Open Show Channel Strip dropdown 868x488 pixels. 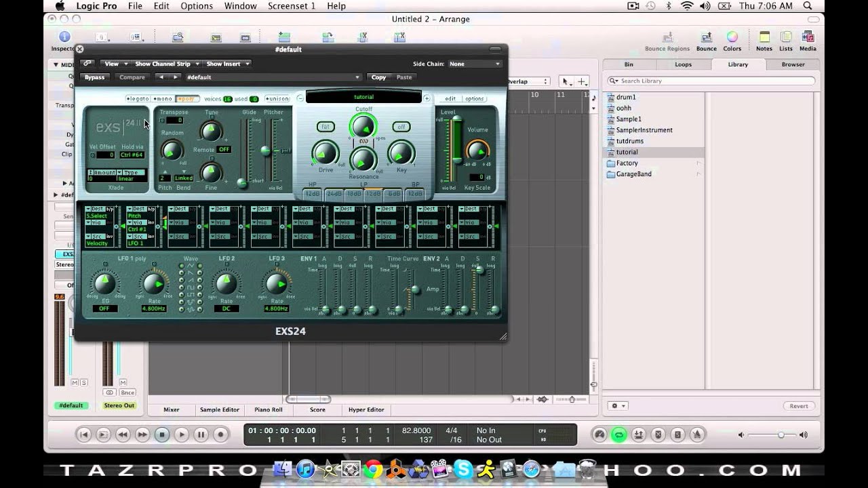pyautogui.click(x=165, y=64)
